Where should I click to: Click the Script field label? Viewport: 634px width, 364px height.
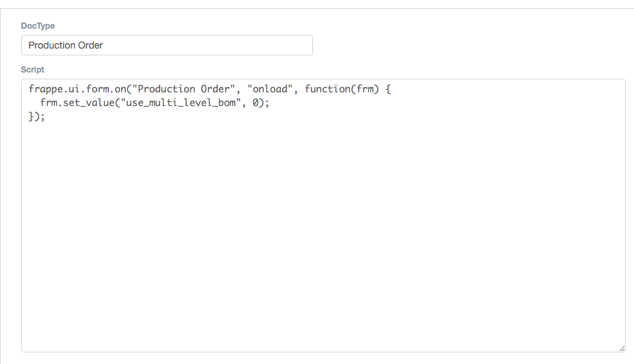click(32, 70)
